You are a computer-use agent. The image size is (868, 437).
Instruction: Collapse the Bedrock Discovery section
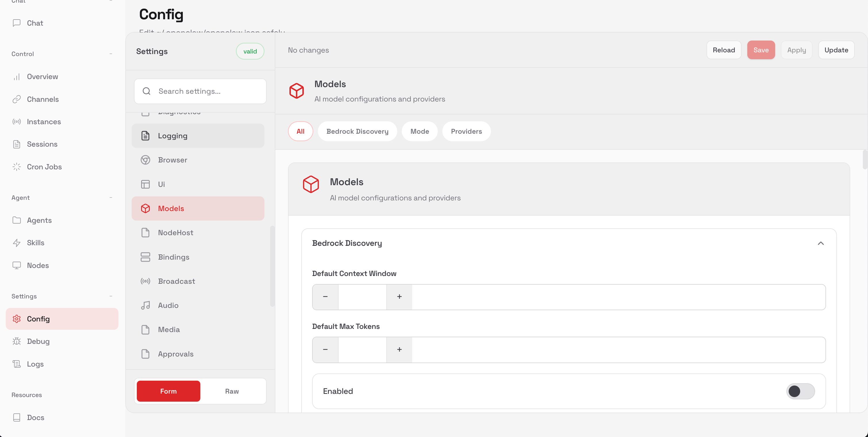pos(821,243)
